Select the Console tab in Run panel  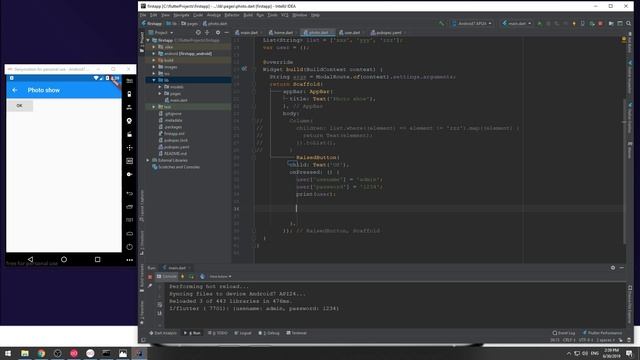167,277
